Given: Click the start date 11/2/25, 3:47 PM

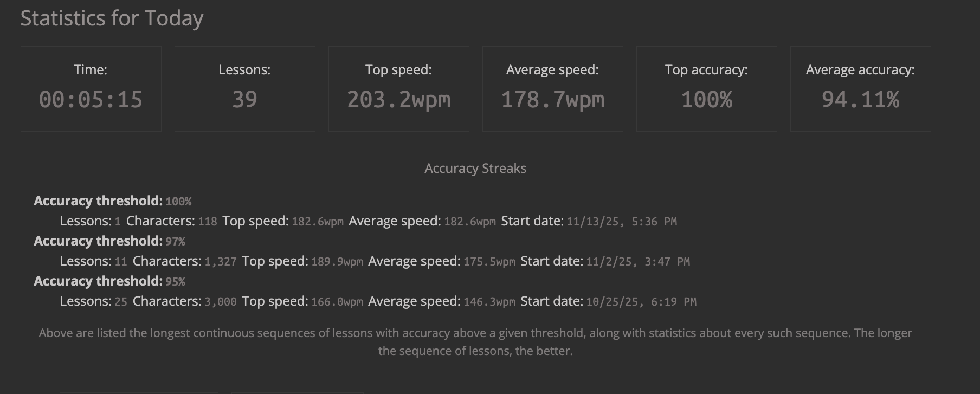Looking at the screenshot, I should pyautogui.click(x=638, y=262).
